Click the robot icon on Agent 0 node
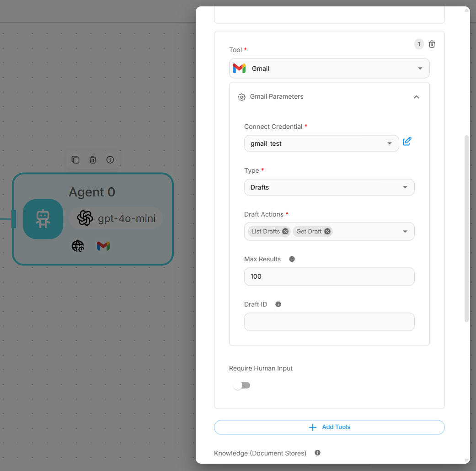 43,219
